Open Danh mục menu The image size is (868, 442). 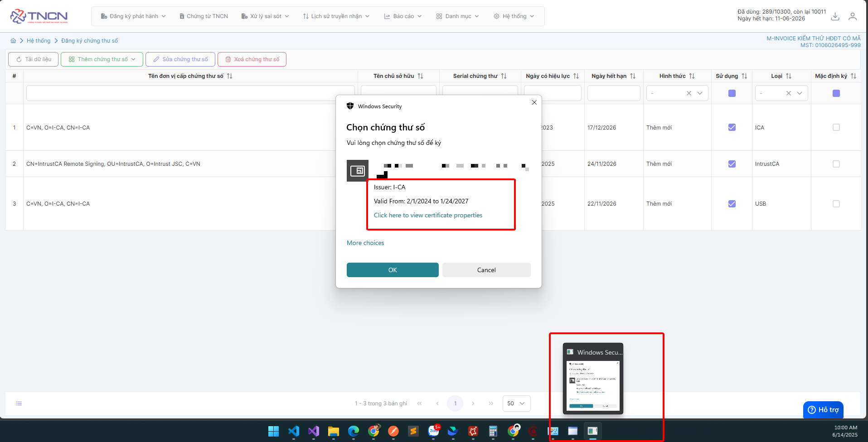click(x=458, y=16)
